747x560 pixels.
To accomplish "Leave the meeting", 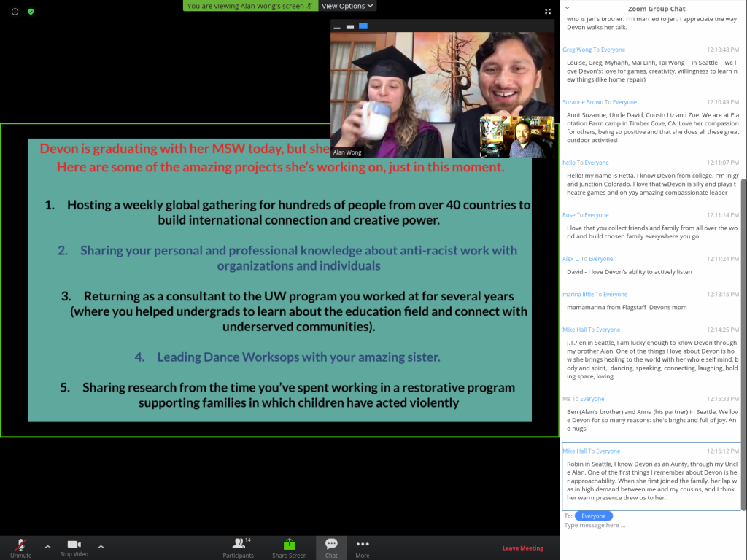I will click(522, 548).
